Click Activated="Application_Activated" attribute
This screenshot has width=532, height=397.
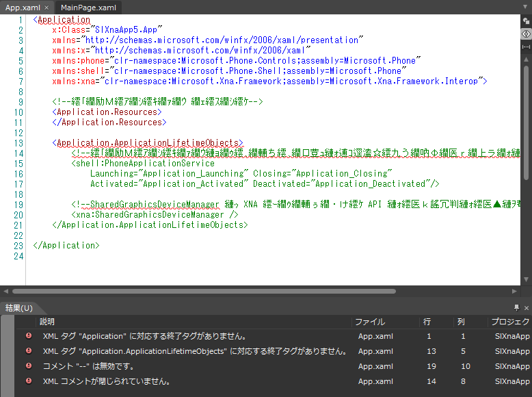(x=170, y=183)
